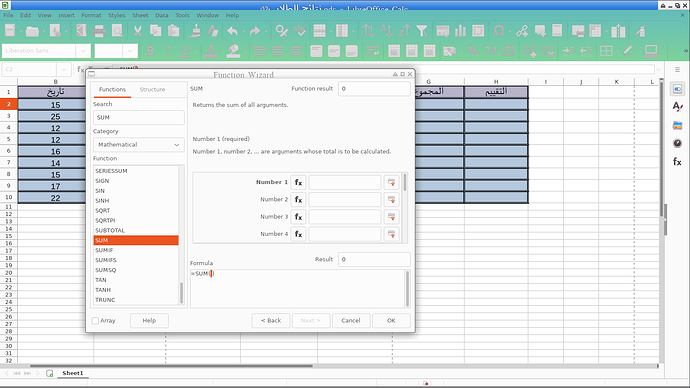The image size is (690, 388).
Task: Click the Insert Chart icon
Action: coord(460,31)
